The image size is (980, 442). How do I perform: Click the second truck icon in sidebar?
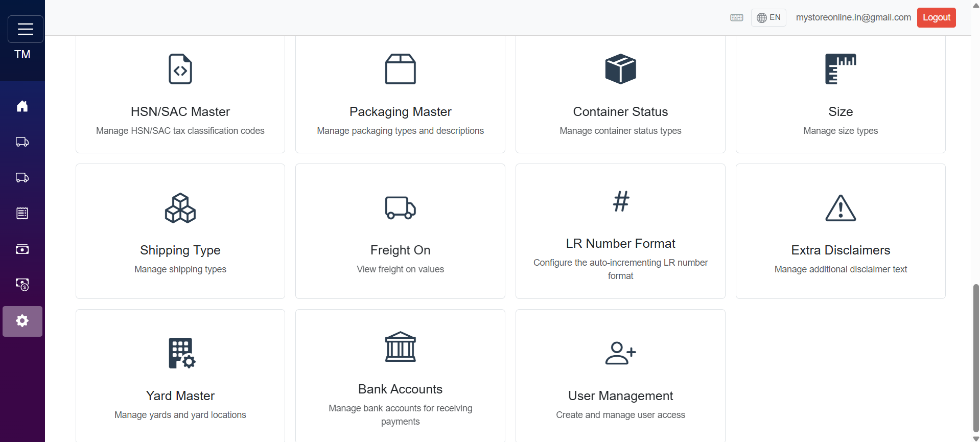pos(22,178)
